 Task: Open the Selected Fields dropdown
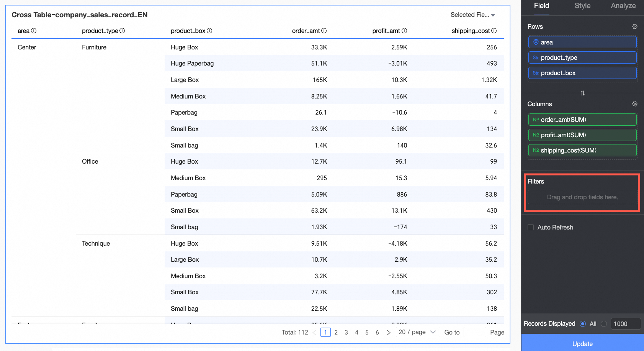click(x=473, y=15)
